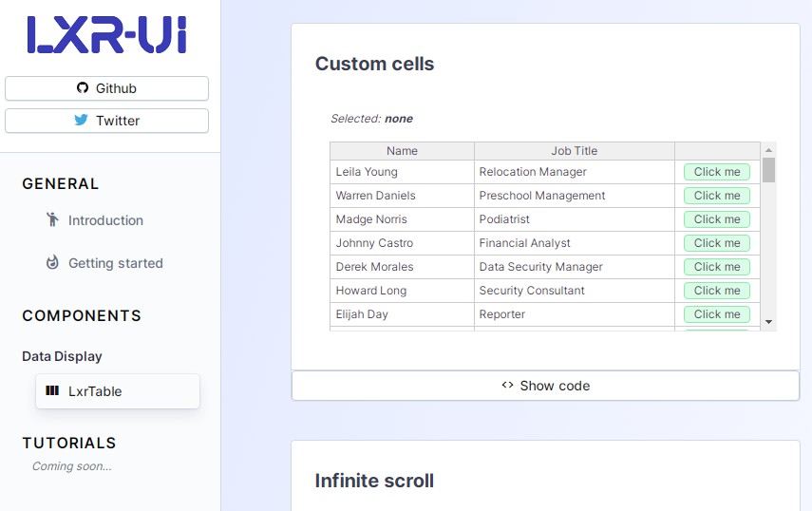
Task: Click the Introduction page icon
Action: coord(52,220)
